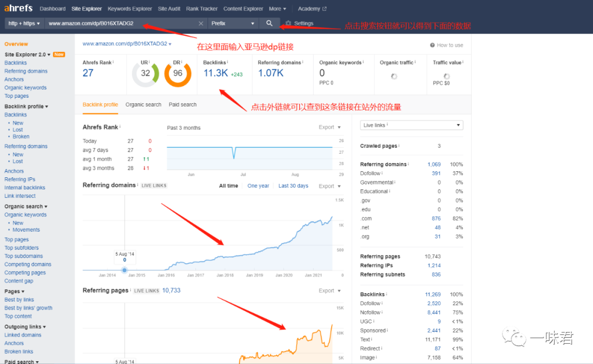The image size is (593, 364).
Task: Open the Prefix mode dropdown
Action: click(x=233, y=24)
